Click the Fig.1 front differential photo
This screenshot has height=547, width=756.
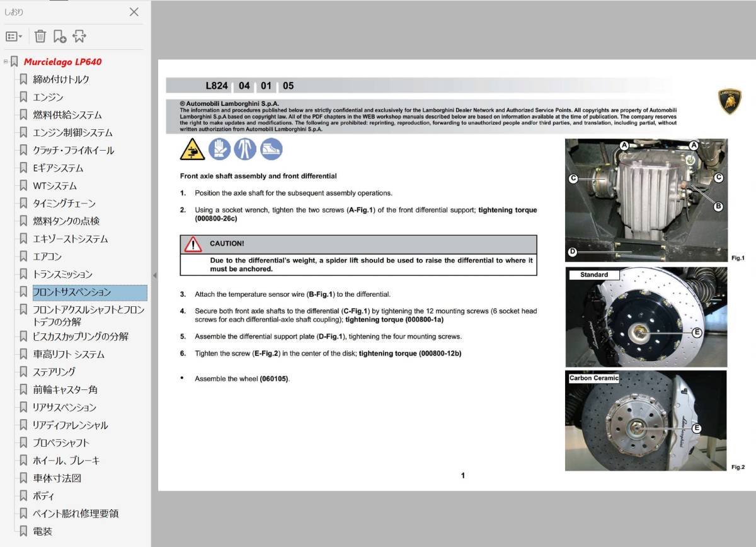pyautogui.click(x=646, y=200)
